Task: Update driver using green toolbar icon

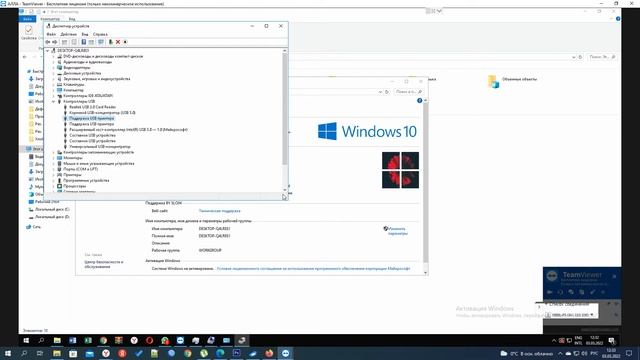Action: [x=110, y=42]
